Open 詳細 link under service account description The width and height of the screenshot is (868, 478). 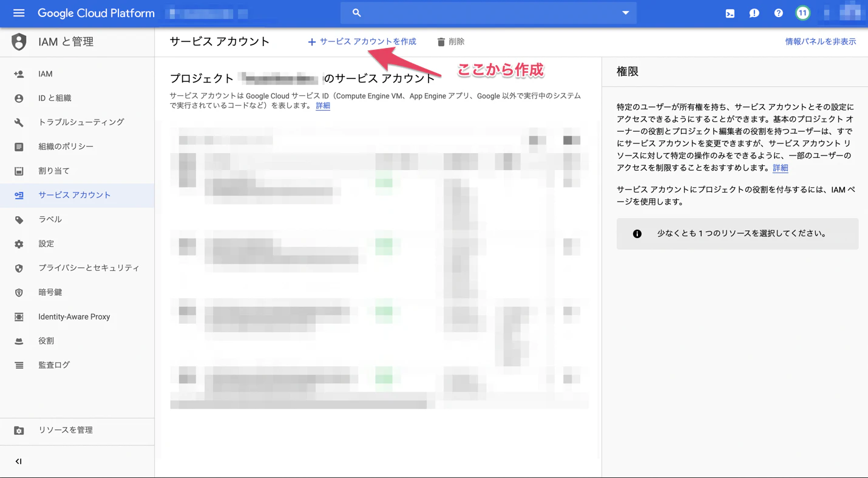[323, 106]
